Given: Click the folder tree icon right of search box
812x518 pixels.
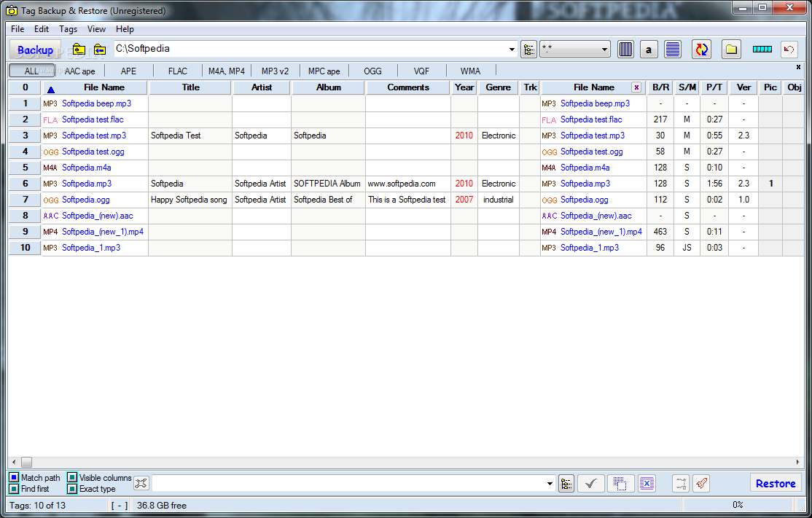Looking at the screenshot, I should (x=566, y=484).
